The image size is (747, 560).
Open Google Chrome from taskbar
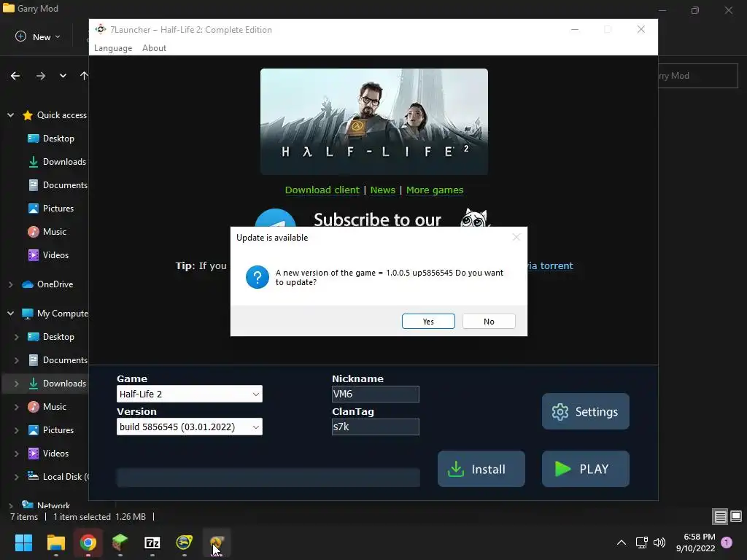88,542
